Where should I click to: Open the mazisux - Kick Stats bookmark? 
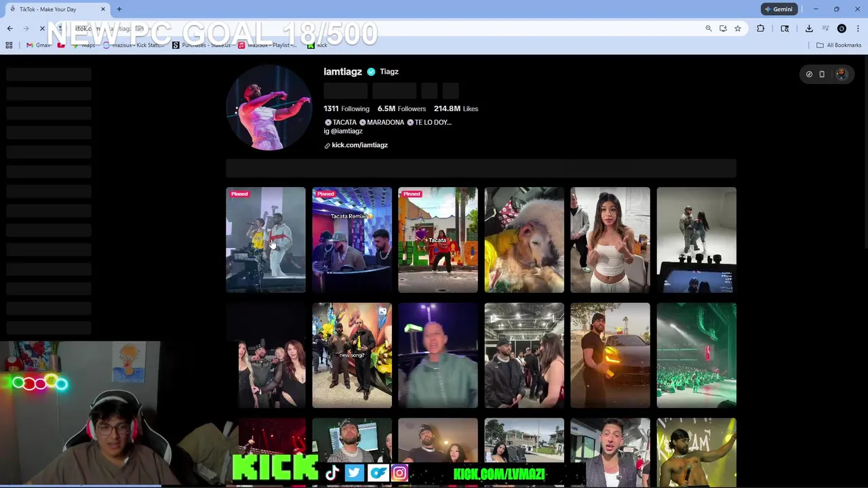pyautogui.click(x=134, y=45)
